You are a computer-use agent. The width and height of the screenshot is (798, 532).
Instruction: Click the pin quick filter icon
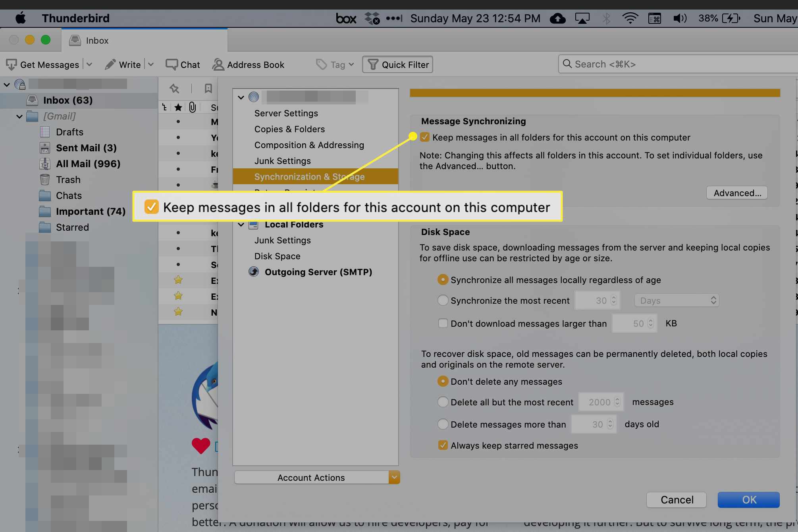pos(174,88)
